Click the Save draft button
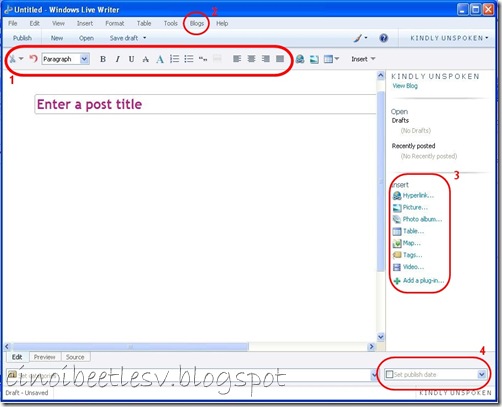The image size is (502, 407). coord(124,38)
